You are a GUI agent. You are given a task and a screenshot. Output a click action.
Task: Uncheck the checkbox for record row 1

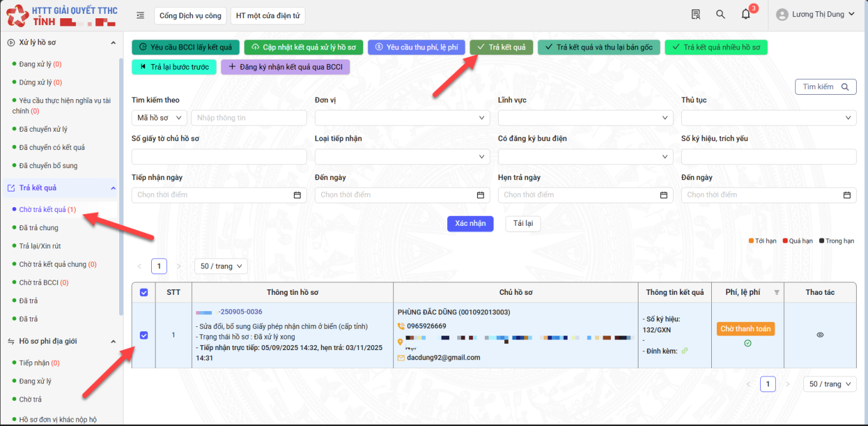(144, 335)
